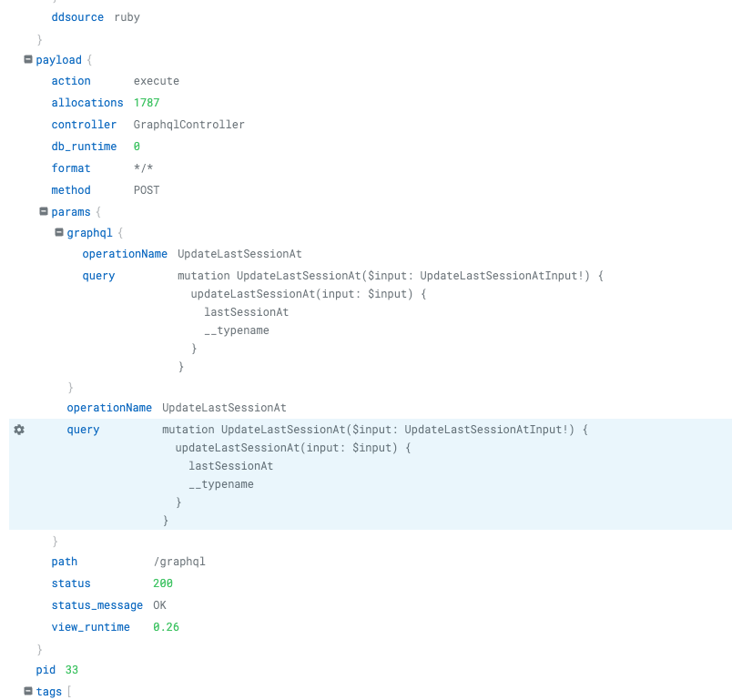Click the view_runtime value 0.26
The height and width of the screenshot is (700, 732).
pyautogui.click(x=166, y=627)
